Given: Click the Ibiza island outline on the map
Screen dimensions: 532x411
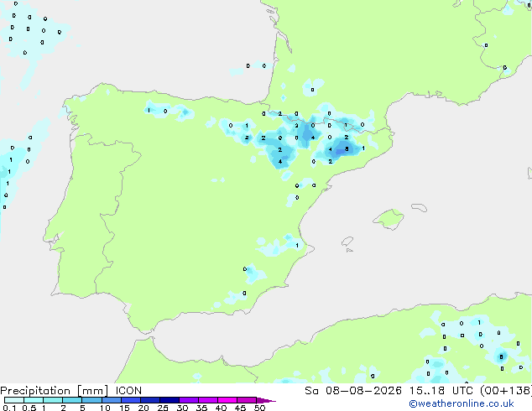Looking at the screenshot, I should [x=347, y=242].
